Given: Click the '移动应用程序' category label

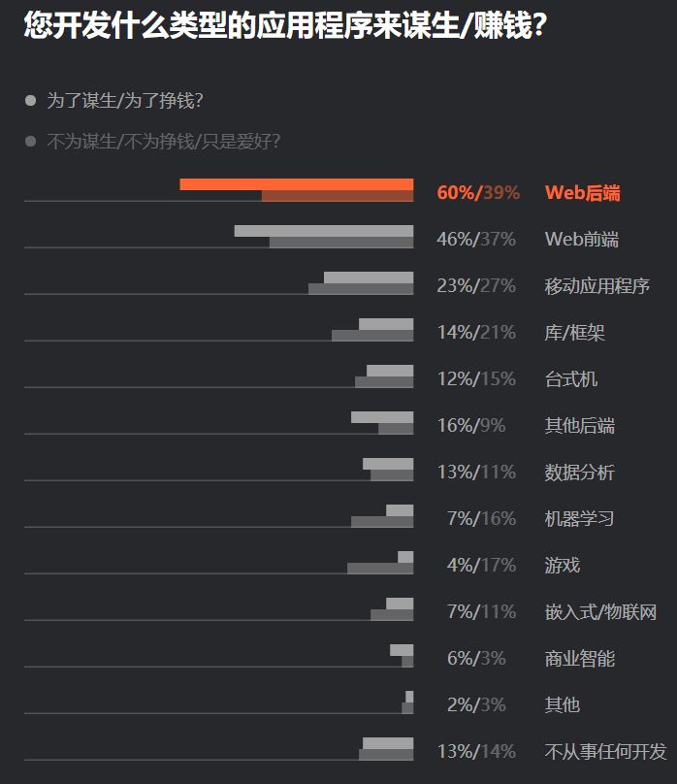Looking at the screenshot, I should tap(596, 285).
